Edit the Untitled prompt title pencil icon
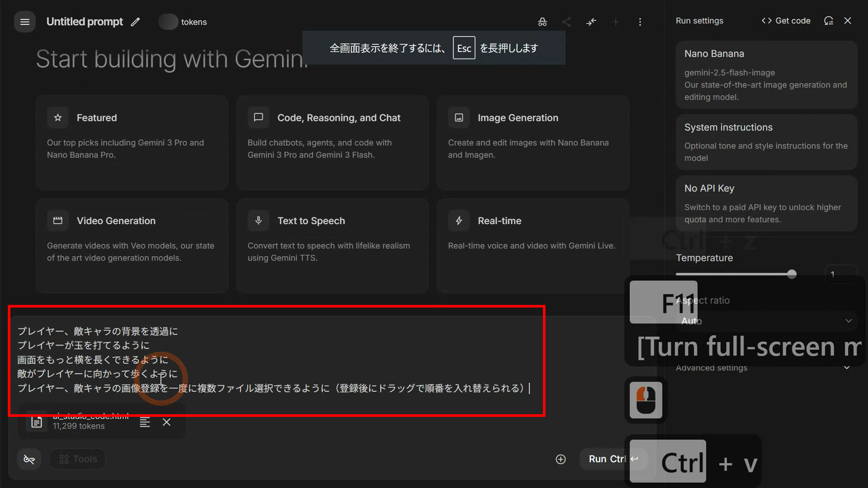Viewport: 868px width, 488px height. (x=135, y=22)
